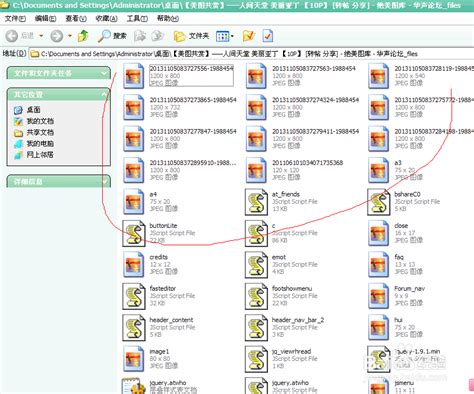Click the Back arrow toolbar icon
Image resolution: width=474 pixels, height=394 pixels.
coord(12,36)
